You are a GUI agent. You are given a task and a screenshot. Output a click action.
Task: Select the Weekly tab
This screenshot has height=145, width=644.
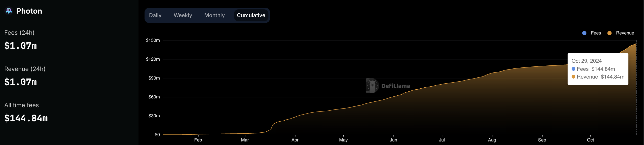click(183, 15)
